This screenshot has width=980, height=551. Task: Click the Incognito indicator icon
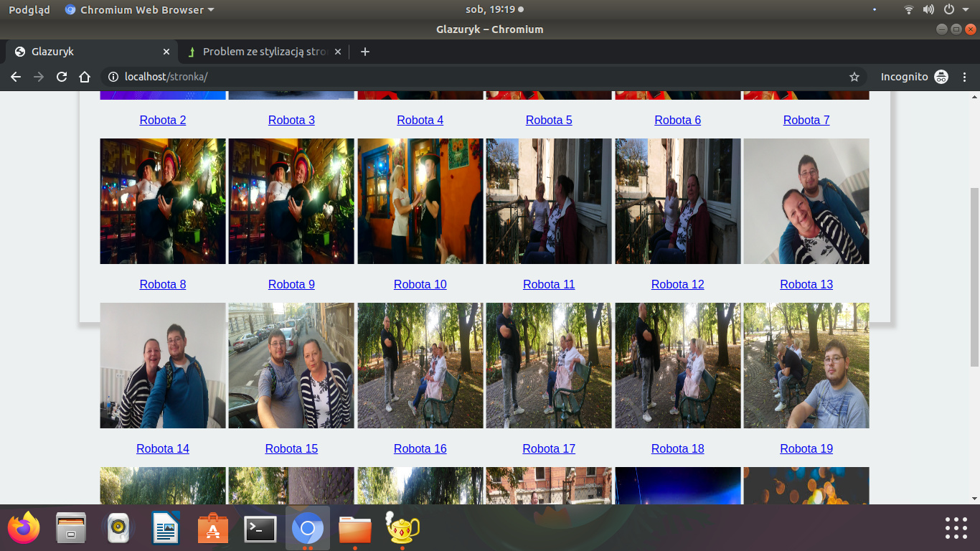coord(941,77)
